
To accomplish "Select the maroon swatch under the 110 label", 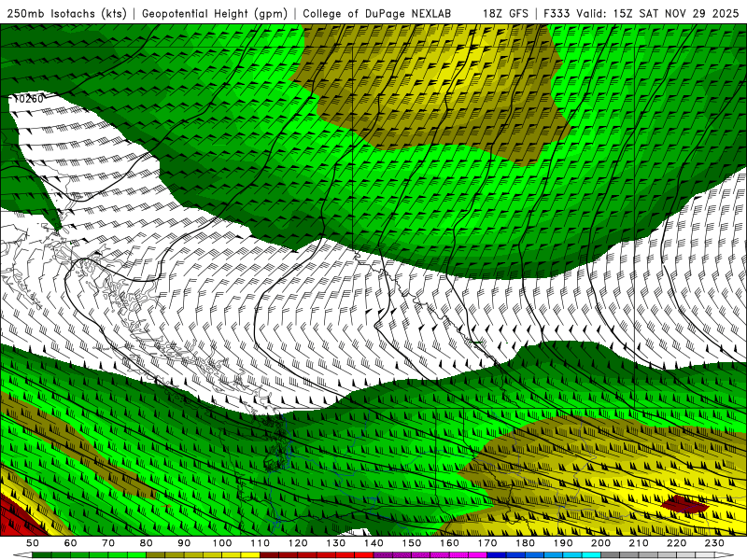I will point(269,555).
